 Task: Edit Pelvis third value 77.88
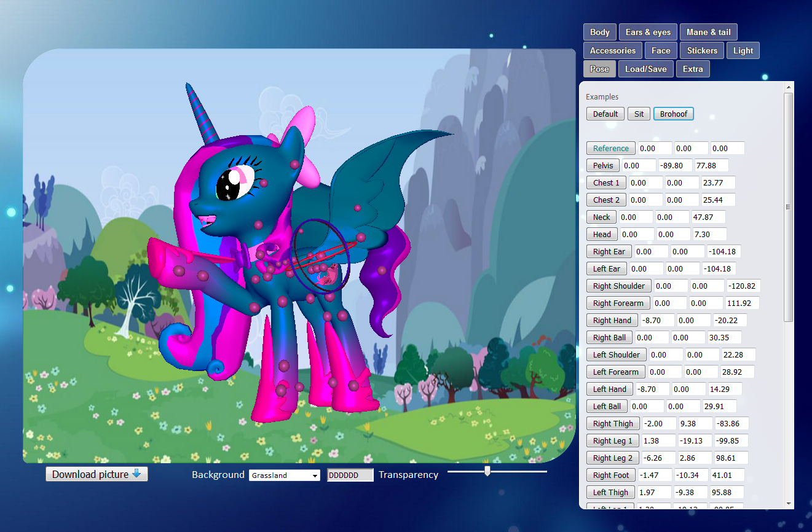pos(711,165)
